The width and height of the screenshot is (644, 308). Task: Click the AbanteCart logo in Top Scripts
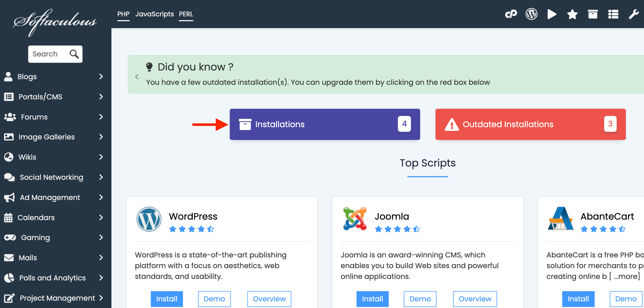click(560, 219)
